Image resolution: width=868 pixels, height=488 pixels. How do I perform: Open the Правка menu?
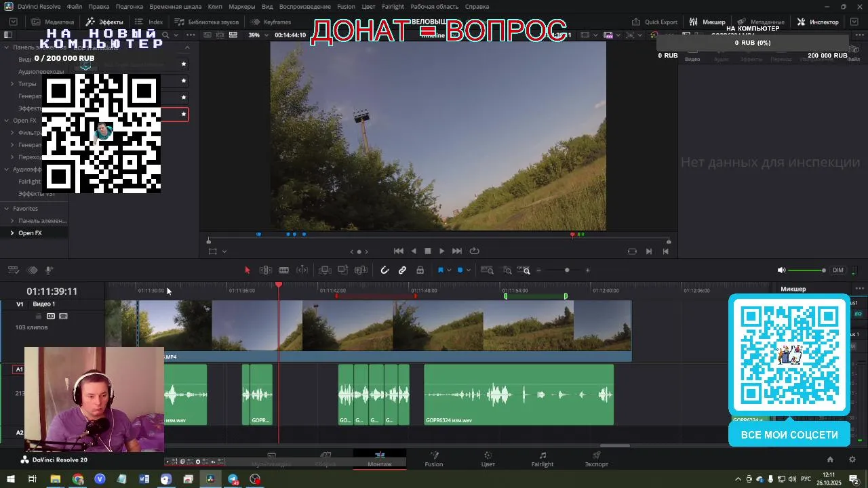(x=99, y=7)
